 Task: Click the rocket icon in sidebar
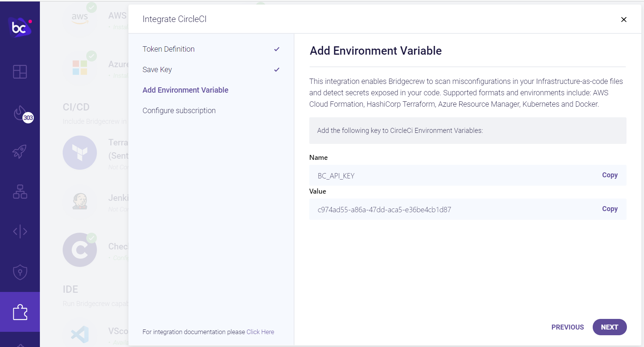(x=20, y=151)
